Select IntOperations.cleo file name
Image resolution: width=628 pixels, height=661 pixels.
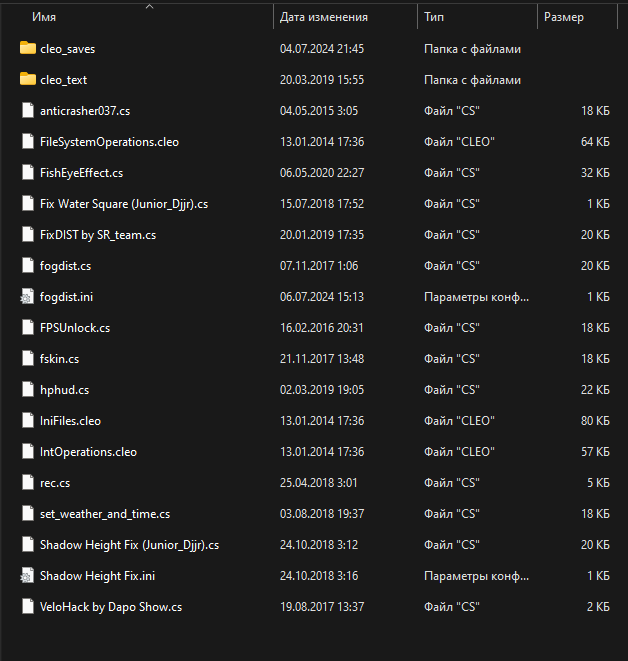[89, 452]
